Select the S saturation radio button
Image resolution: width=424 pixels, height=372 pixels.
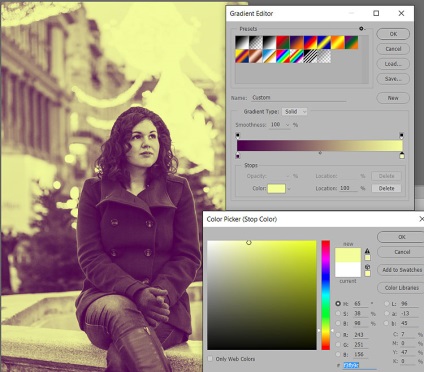(338, 313)
